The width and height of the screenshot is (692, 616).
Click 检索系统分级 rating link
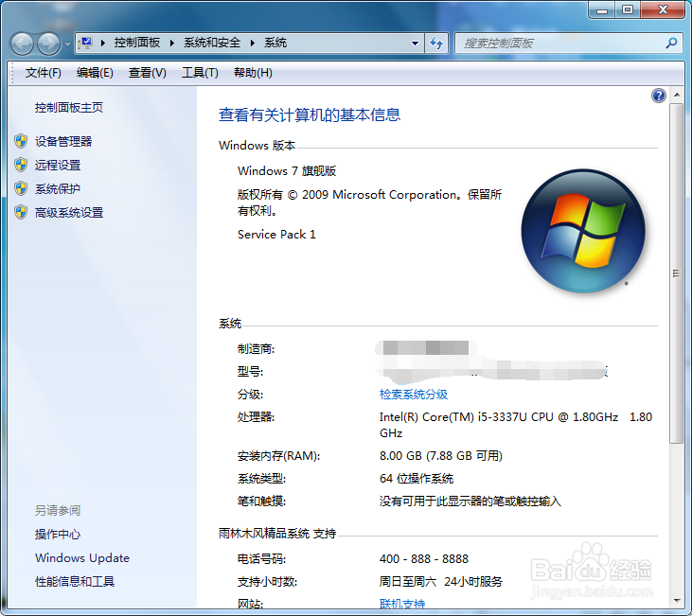(x=414, y=394)
